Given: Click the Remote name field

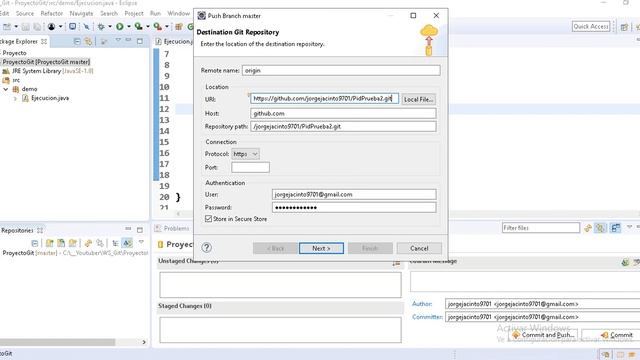Looking at the screenshot, I should point(341,70).
